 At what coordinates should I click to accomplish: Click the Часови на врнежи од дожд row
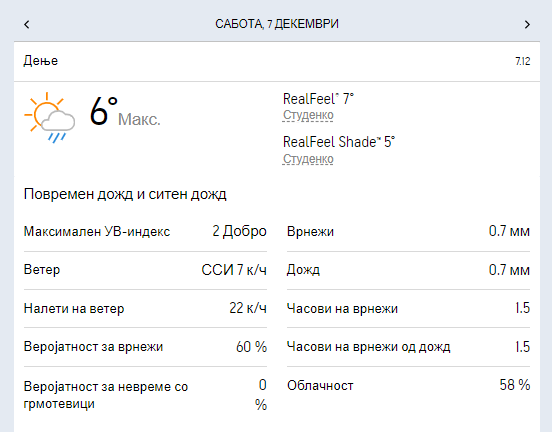(x=408, y=347)
